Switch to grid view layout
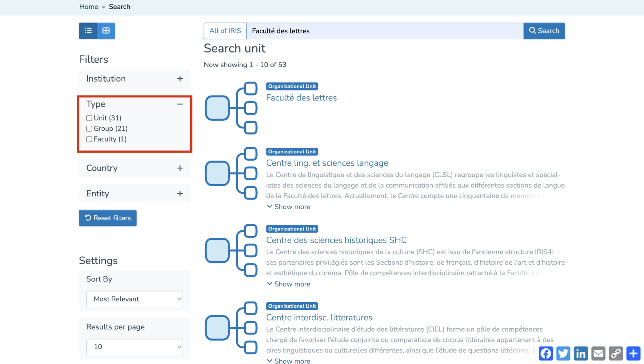The image size is (644, 364). click(106, 31)
